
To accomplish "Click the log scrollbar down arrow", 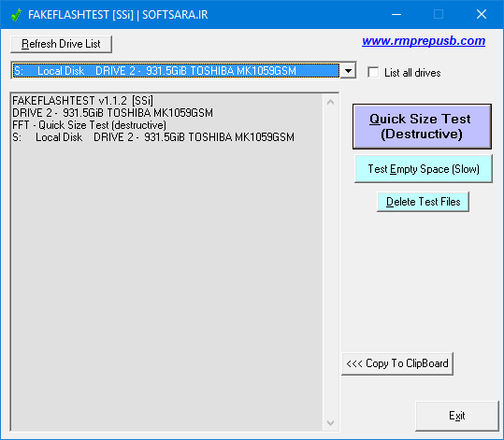I will (330, 422).
